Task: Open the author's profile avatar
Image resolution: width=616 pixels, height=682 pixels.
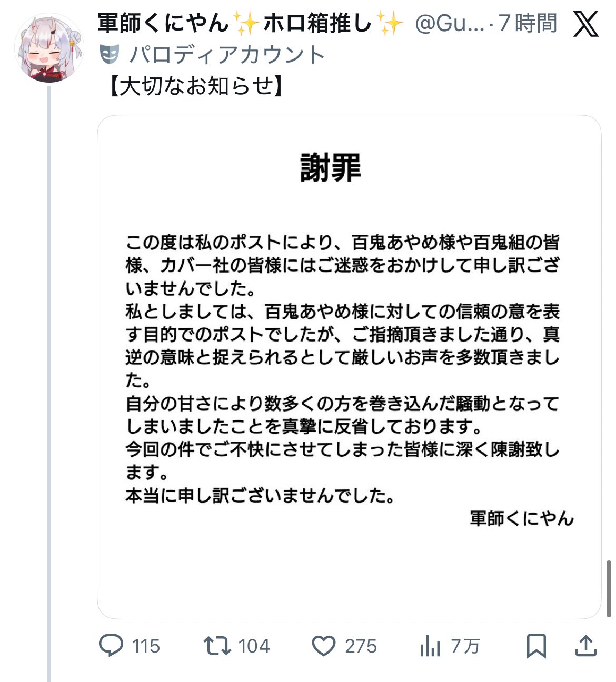Action: point(49,48)
